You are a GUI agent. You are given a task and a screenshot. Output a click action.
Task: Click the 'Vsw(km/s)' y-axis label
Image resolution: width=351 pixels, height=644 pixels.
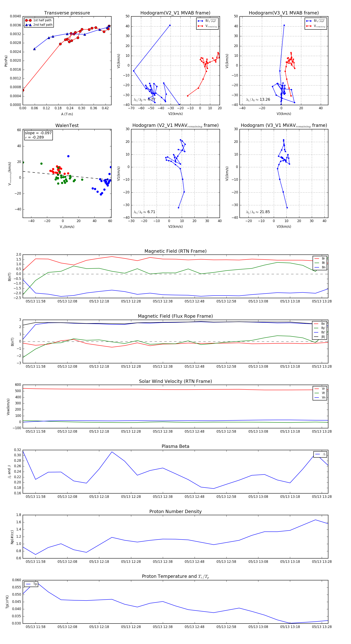coord(8,407)
